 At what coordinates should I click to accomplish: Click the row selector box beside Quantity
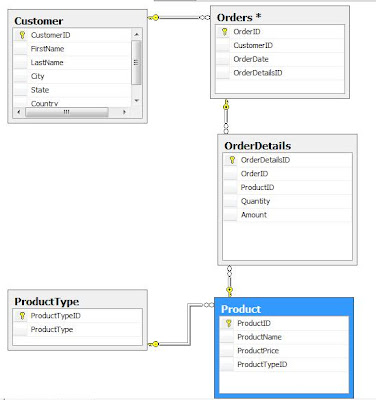230,201
